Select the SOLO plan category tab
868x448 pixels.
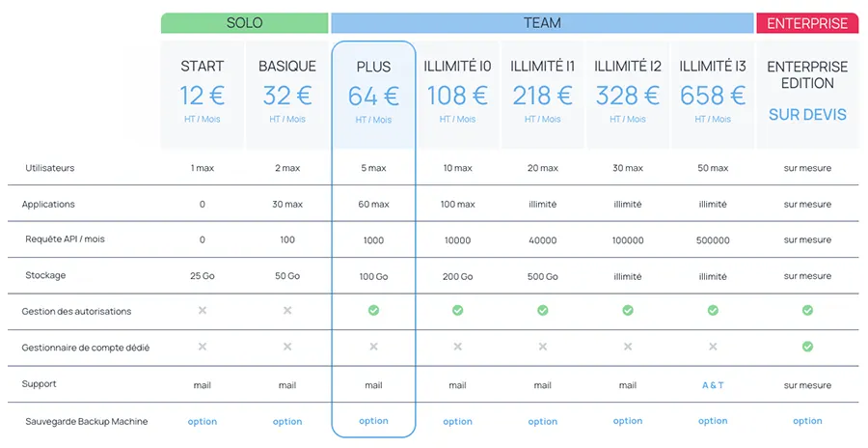pos(244,23)
